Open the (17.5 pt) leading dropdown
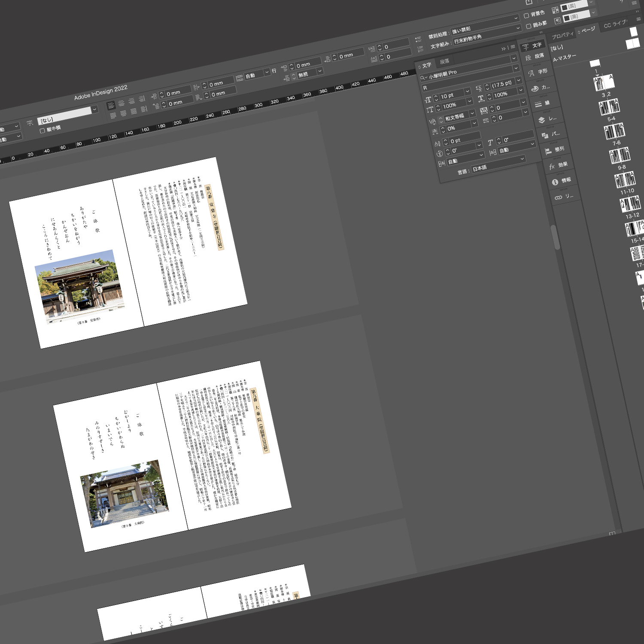Viewport: 644px width, 644px height. [519, 81]
